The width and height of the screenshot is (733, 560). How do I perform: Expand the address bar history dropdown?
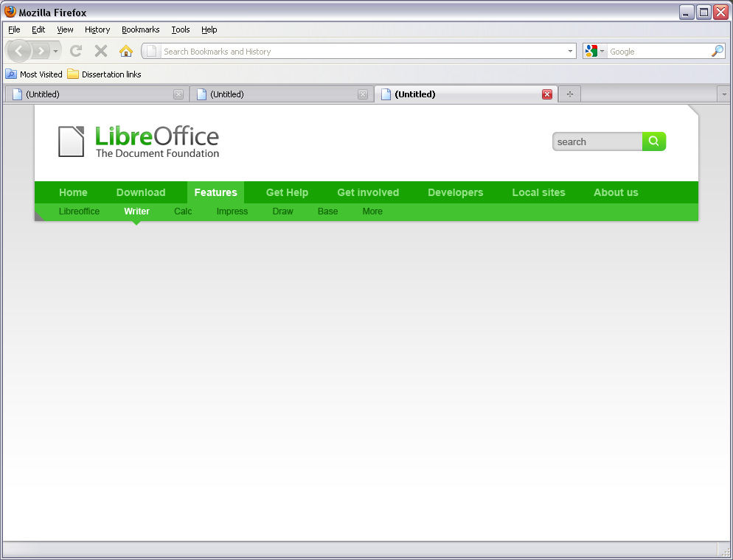[x=570, y=52]
